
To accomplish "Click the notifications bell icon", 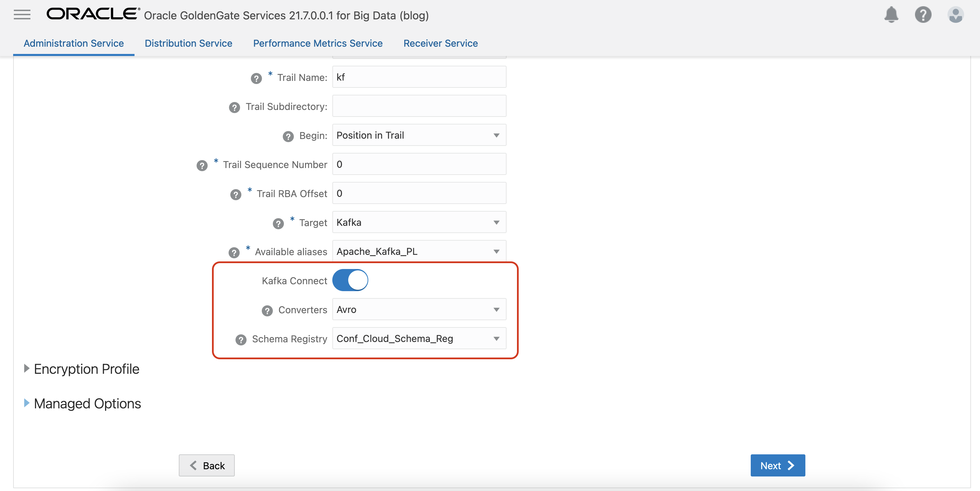I will click(891, 15).
